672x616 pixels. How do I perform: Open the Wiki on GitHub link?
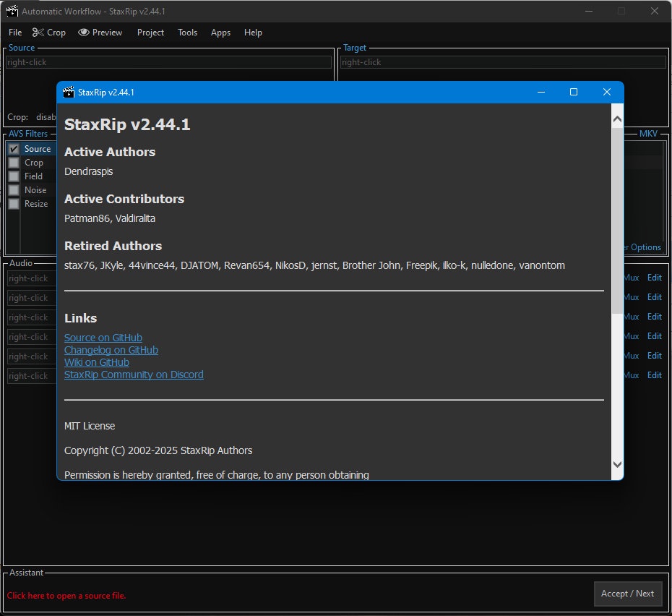(96, 362)
